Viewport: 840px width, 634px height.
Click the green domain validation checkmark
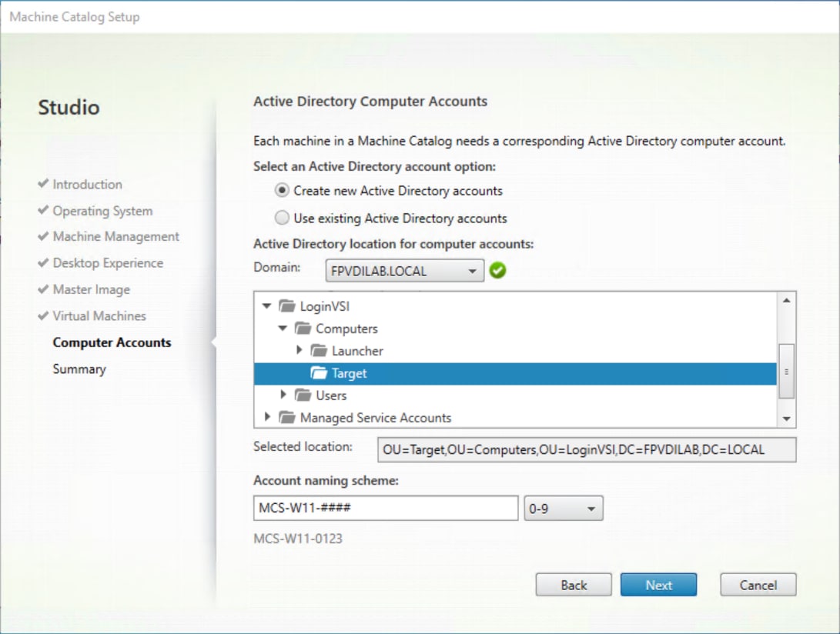point(497,270)
